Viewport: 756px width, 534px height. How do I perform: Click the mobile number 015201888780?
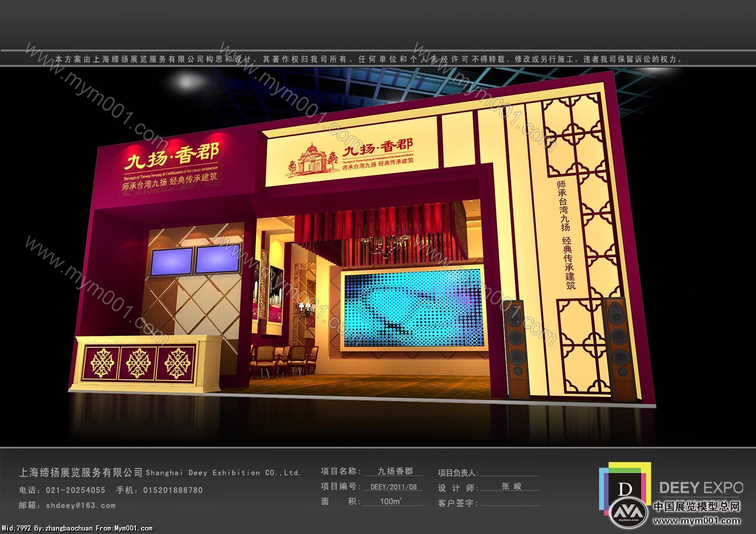(173, 490)
